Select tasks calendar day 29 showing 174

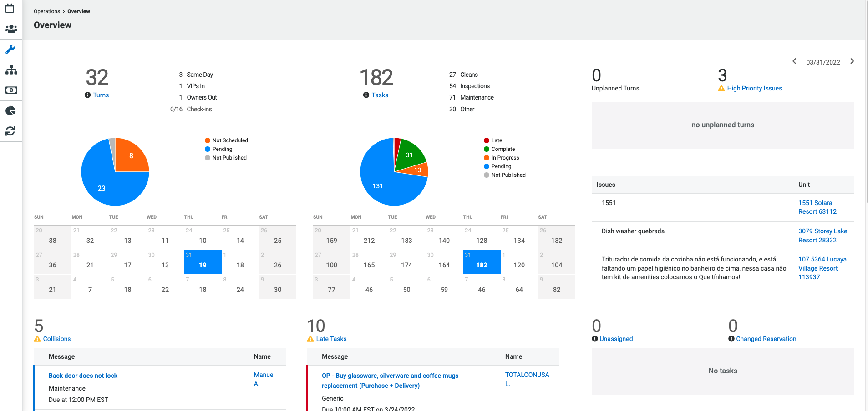tap(406, 262)
